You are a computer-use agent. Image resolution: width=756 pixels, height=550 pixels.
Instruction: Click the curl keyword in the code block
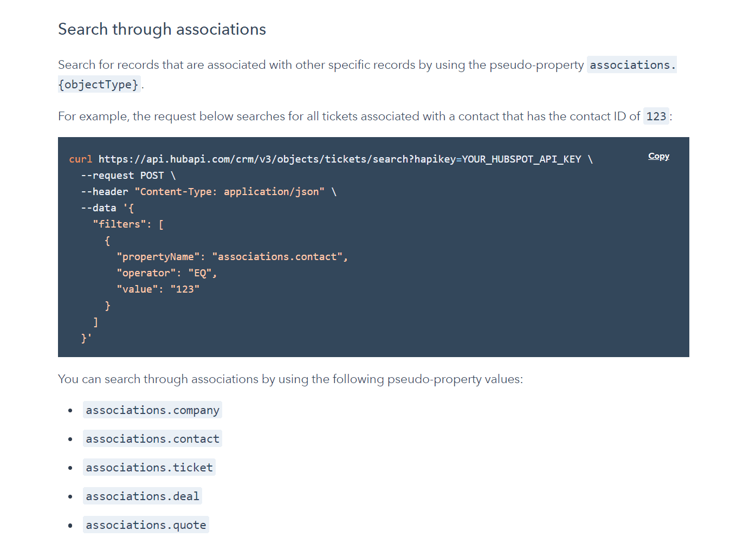coord(80,159)
